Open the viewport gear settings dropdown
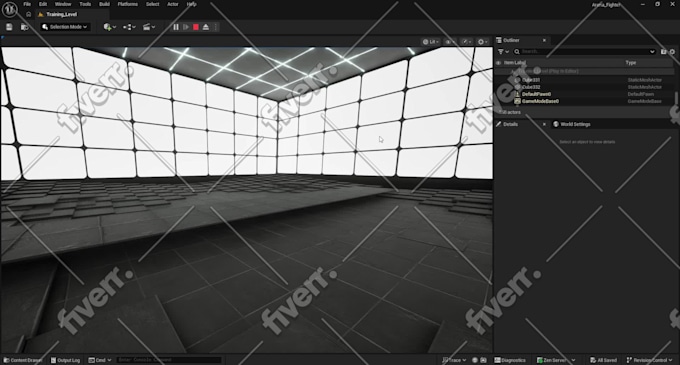Screen dimensions: 680x365 482,42
